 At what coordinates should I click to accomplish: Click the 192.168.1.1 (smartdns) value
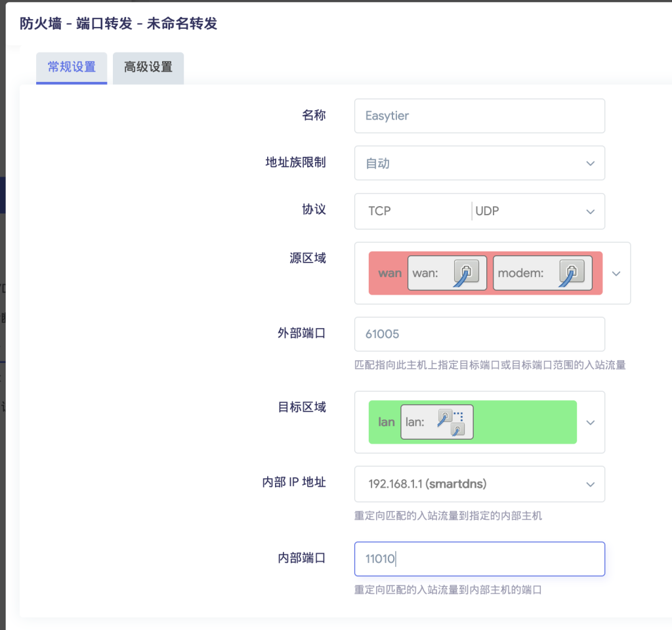click(x=427, y=484)
